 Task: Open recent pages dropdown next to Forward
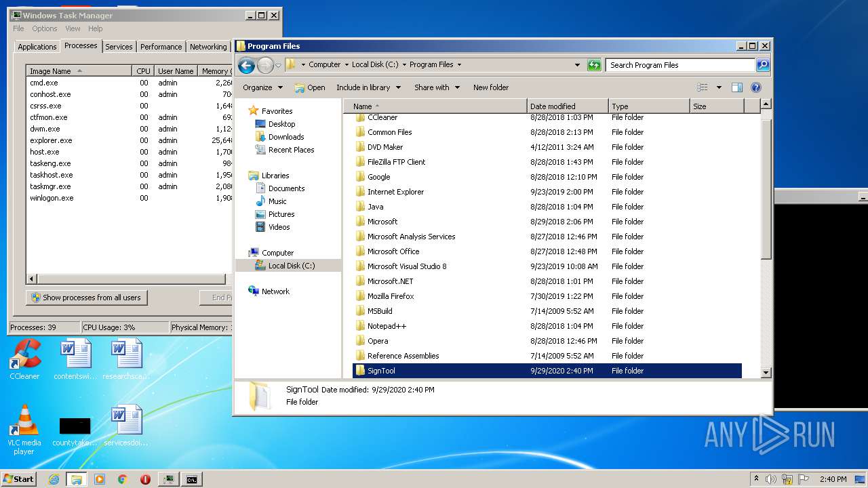(x=278, y=66)
